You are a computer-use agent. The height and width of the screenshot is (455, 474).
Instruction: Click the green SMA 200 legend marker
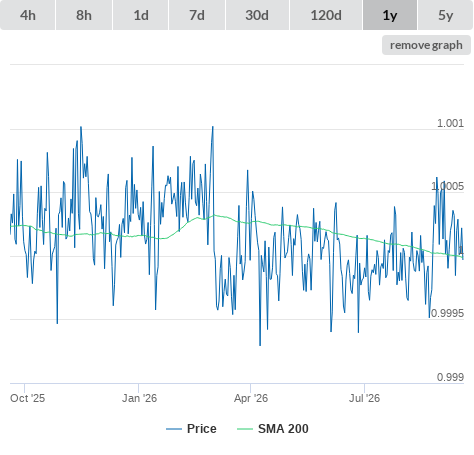[245, 429]
